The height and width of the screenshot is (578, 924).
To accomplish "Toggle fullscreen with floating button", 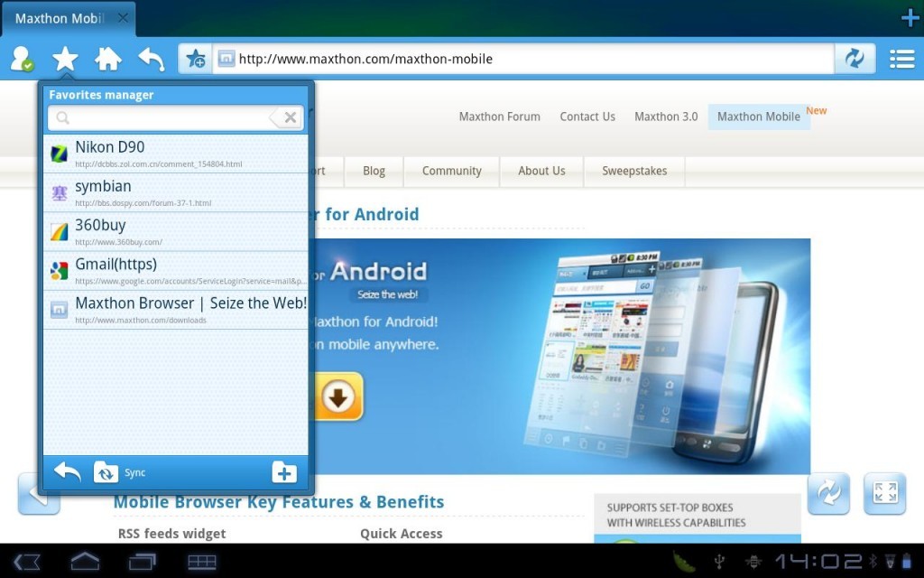I will click(x=885, y=493).
